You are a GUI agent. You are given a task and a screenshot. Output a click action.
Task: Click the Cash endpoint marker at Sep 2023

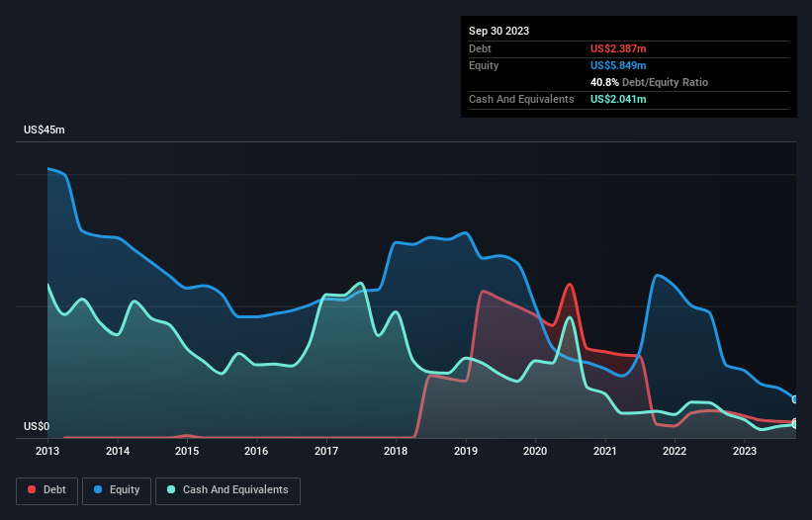pos(795,424)
